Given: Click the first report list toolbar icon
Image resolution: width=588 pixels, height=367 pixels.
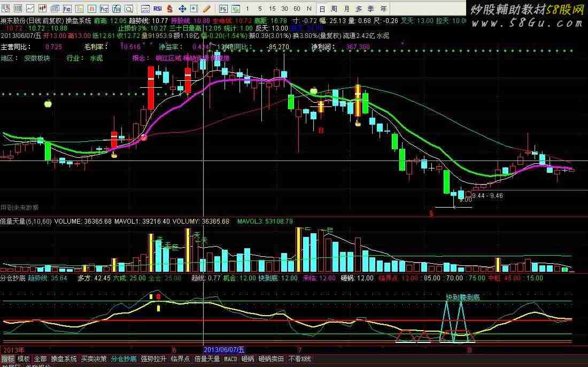Looking at the screenshot, I should tap(5, 8).
